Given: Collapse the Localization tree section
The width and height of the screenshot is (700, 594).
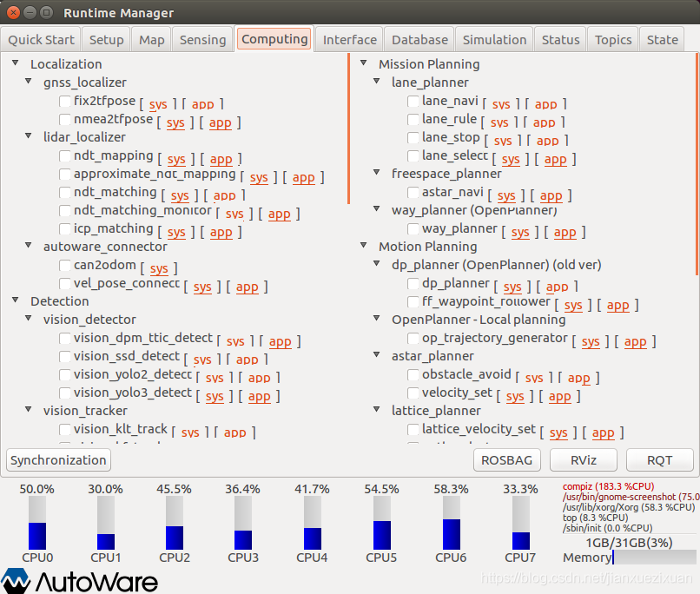Looking at the screenshot, I should (x=17, y=64).
